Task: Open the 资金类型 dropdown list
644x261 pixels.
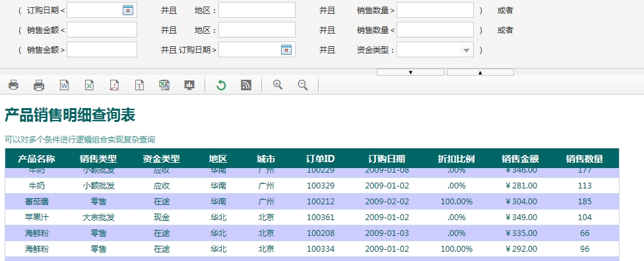Action: (x=466, y=50)
